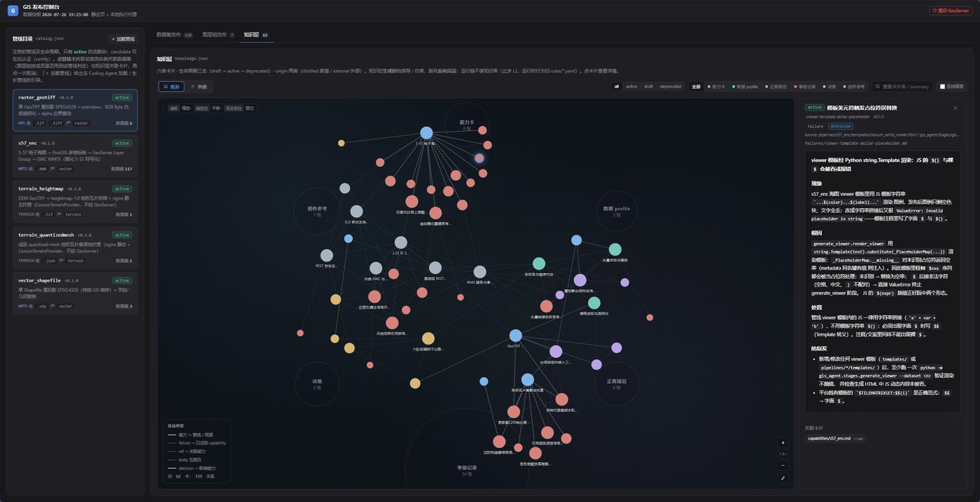Click the + 加载管线 button

122,39
